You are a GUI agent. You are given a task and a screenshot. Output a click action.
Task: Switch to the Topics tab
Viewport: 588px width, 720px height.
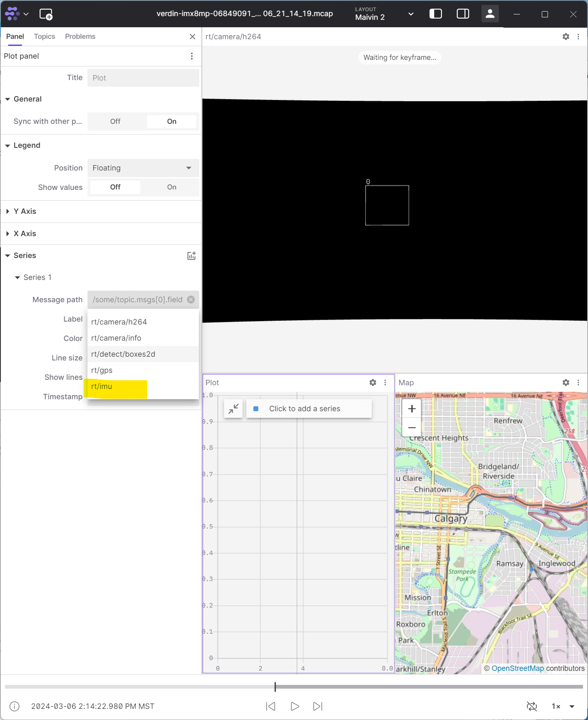(45, 36)
